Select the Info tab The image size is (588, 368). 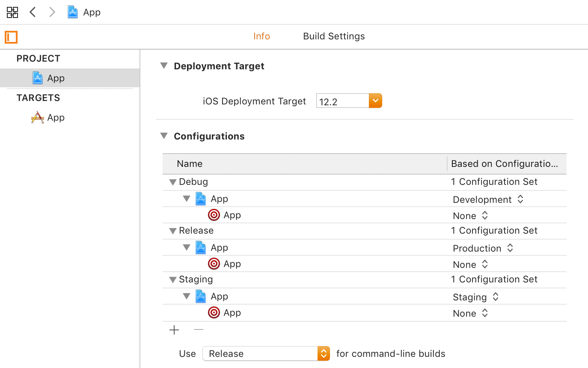(x=261, y=36)
